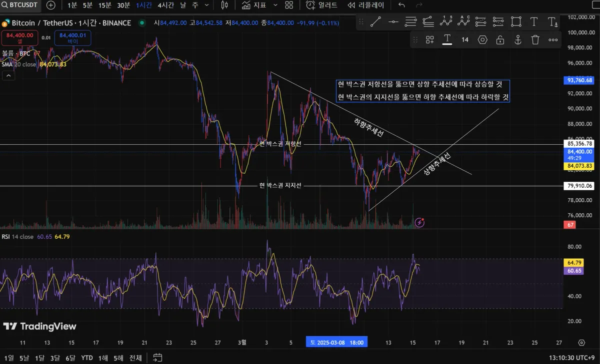
Task: Open the 지표 indicators menu
Action: [254, 5]
